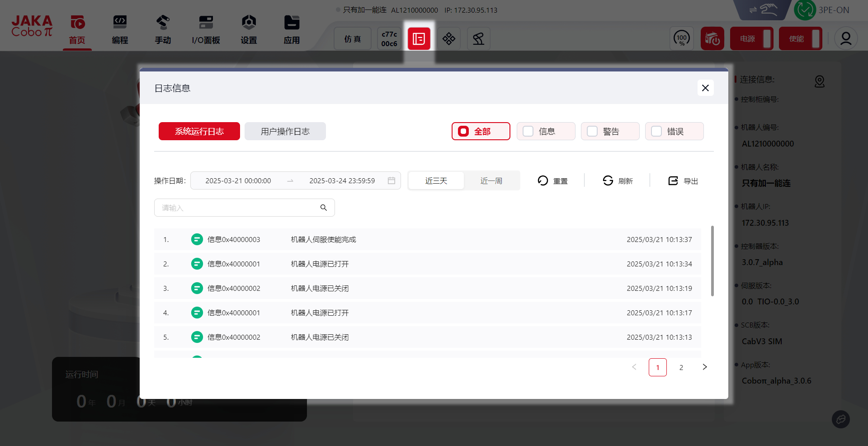Check the 警告 filter checkbox
This screenshot has height=446, width=868.
tap(592, 131)
